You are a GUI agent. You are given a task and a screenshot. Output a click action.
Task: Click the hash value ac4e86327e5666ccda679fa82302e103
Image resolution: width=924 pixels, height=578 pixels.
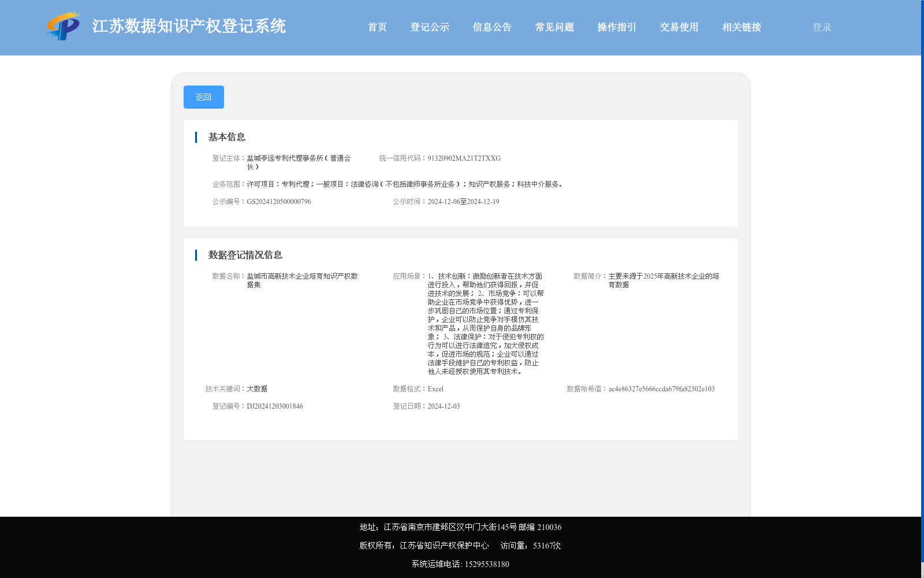661,389
